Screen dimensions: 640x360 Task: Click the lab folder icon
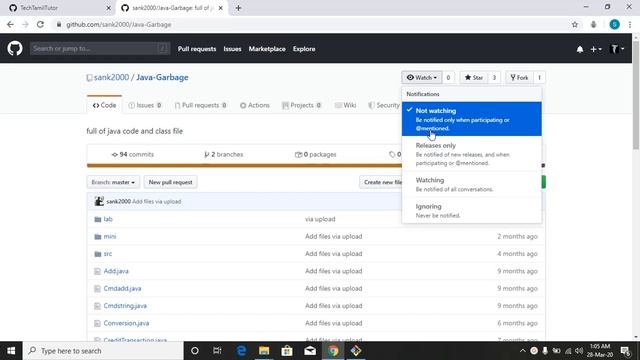click(x=98, y=220)
